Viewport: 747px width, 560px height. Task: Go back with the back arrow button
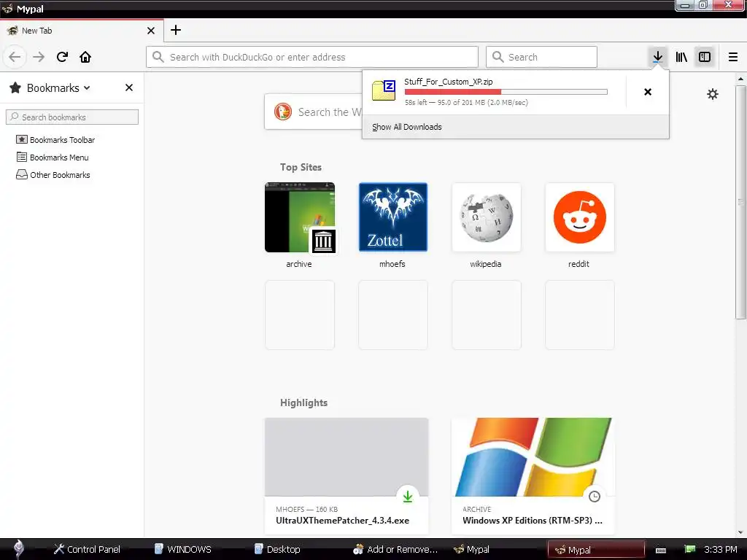[15, 57]
